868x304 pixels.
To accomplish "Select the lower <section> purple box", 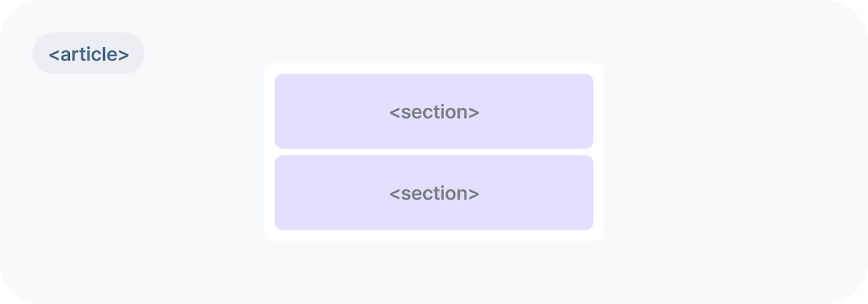I will tap(434, 193).
